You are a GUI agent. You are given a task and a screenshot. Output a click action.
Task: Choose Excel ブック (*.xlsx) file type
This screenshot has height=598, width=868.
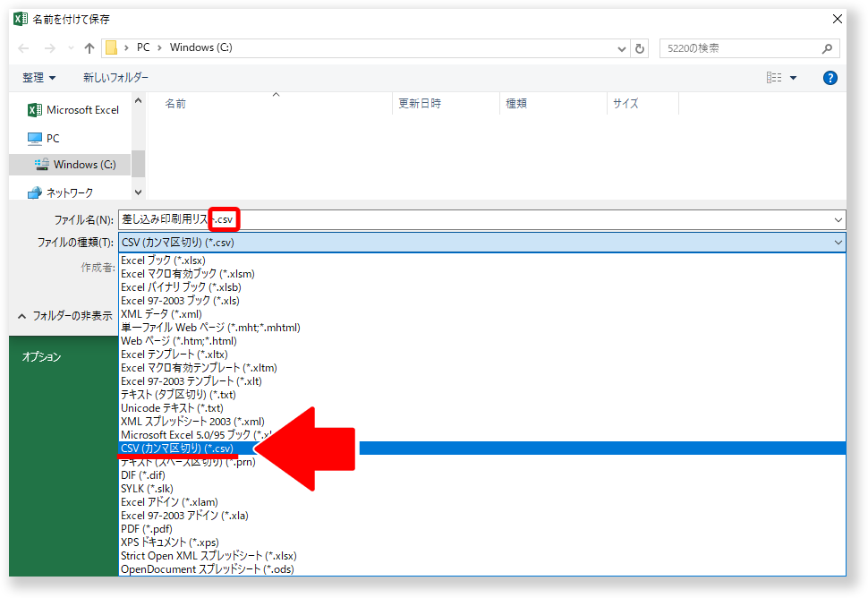[x=482, y=261]
